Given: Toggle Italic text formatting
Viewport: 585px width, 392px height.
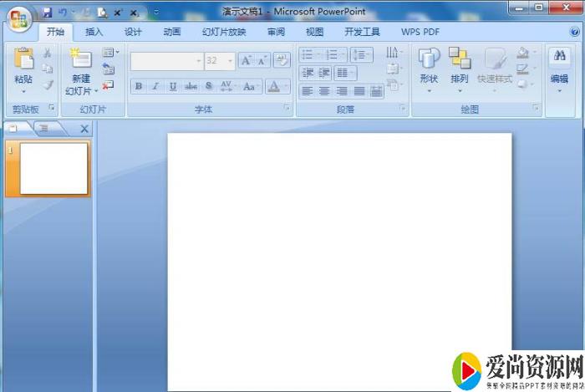Looking at the screenshot, I should click(155, 87).
